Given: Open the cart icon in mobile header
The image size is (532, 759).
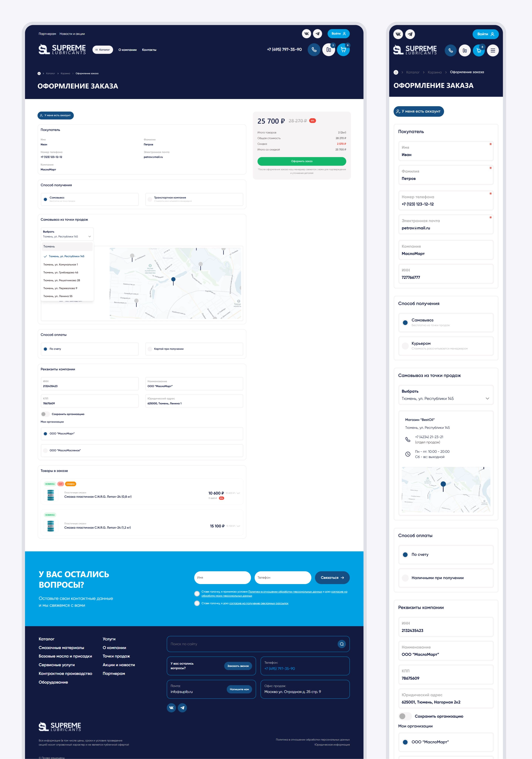Looking at the screenshot, I should pyautogui.click(x=479, y=51).
